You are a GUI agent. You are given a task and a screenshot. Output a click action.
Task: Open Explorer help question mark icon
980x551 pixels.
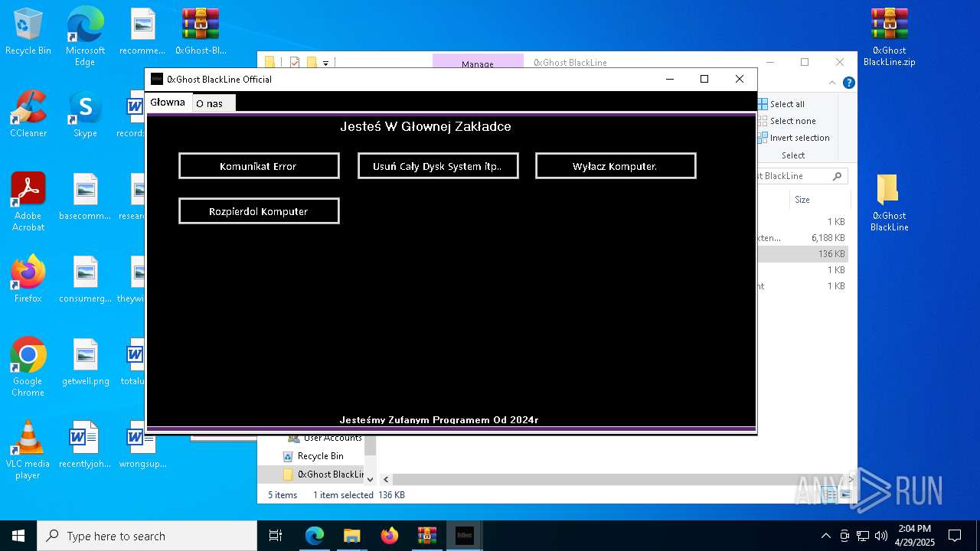tap(849, 83)
